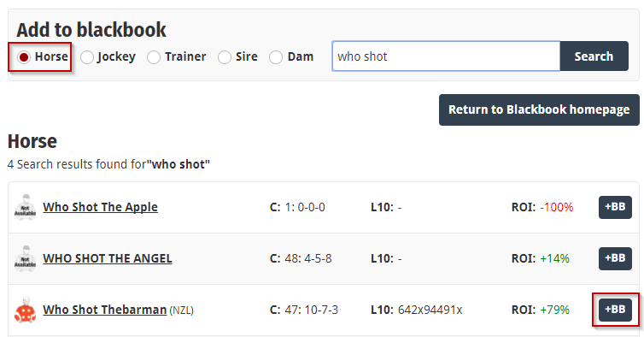Image resolution: width=644 pixels, height=337 pixels.
Task: Add Who Shot Thebarman using +BB
Action: coord(615,310)
